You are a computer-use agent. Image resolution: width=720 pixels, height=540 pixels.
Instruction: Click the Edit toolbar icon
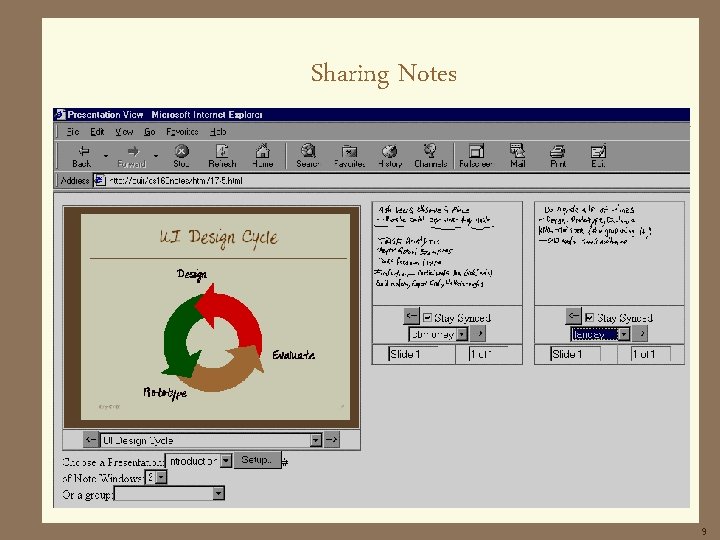pyautogui.click(x=598, y=156)
